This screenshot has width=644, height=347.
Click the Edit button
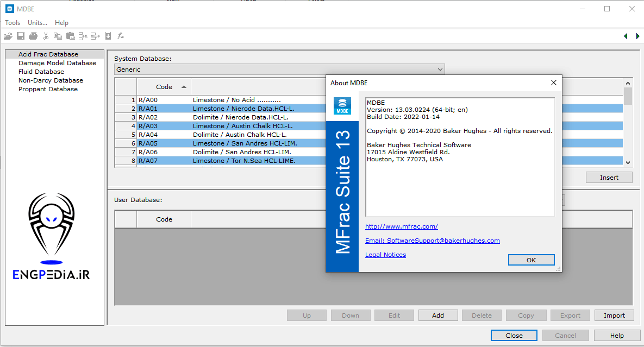point(395,316)
